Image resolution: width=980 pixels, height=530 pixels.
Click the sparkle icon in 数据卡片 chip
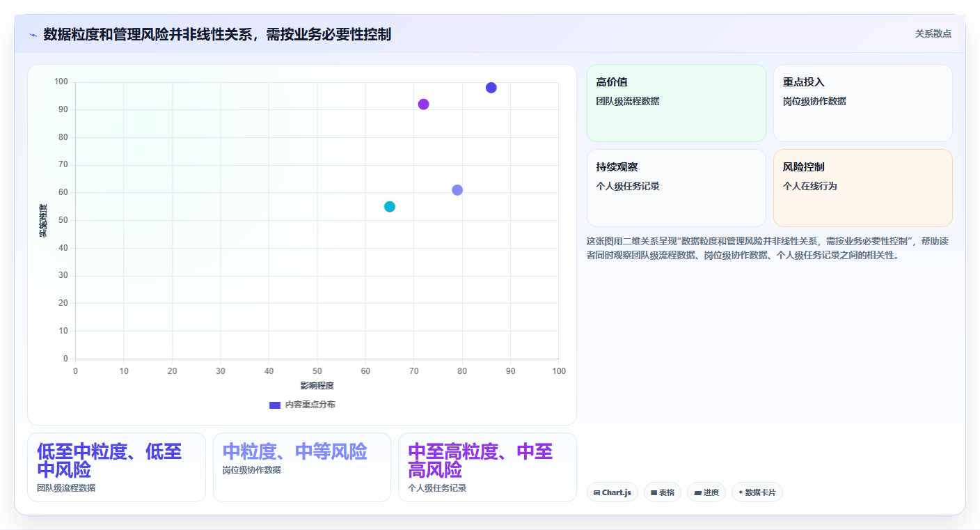pos(741,492)
